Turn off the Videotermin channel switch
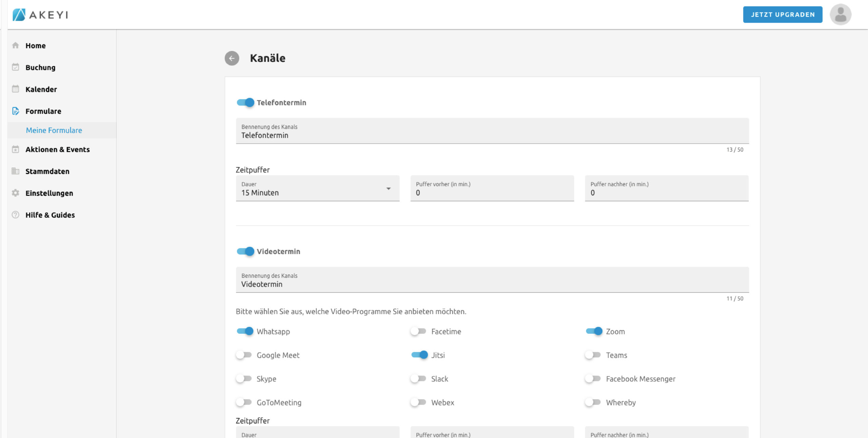The image size is (868, 438). tap(245, 251)
